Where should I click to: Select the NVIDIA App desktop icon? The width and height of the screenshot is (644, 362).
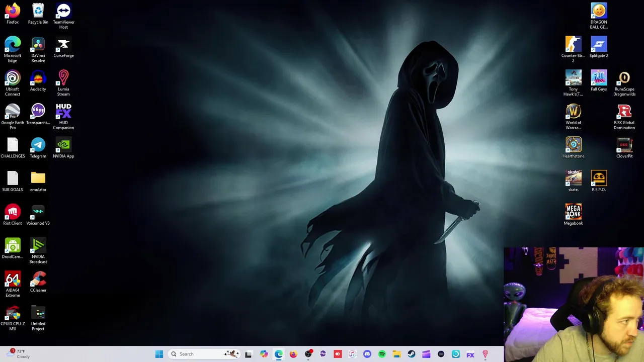[63, 148]
